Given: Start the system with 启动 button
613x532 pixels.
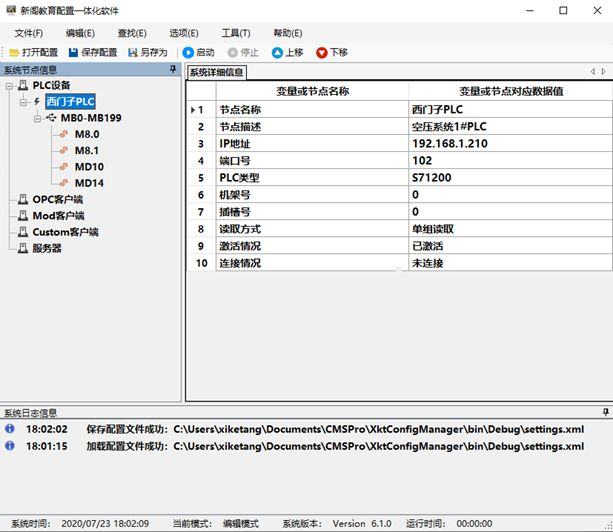Looking at the screenshot, I should (x=188, y=52).
